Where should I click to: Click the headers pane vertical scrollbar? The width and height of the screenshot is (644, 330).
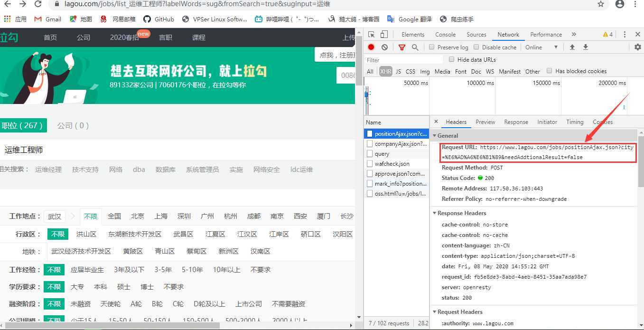coord(641,161)
